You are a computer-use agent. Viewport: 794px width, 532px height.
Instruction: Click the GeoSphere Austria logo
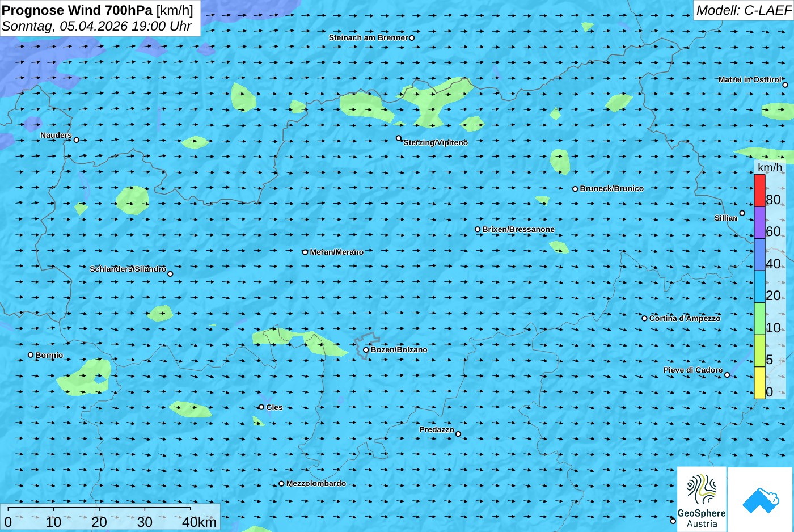tap(702, 500)
